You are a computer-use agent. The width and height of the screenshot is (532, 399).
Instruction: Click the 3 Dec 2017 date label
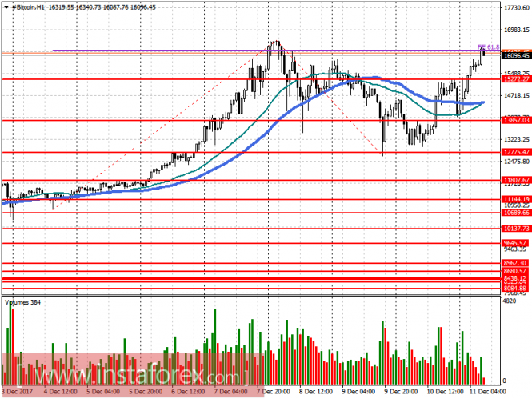18,393
